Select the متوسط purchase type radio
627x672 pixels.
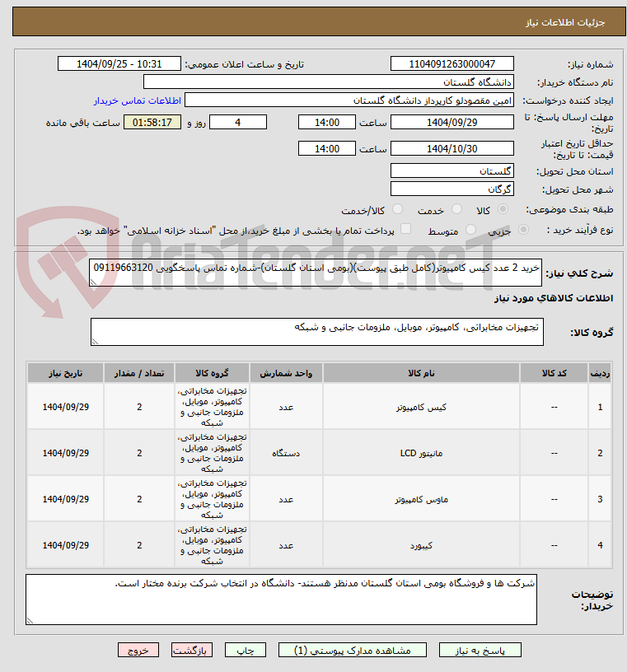[470, 230]
